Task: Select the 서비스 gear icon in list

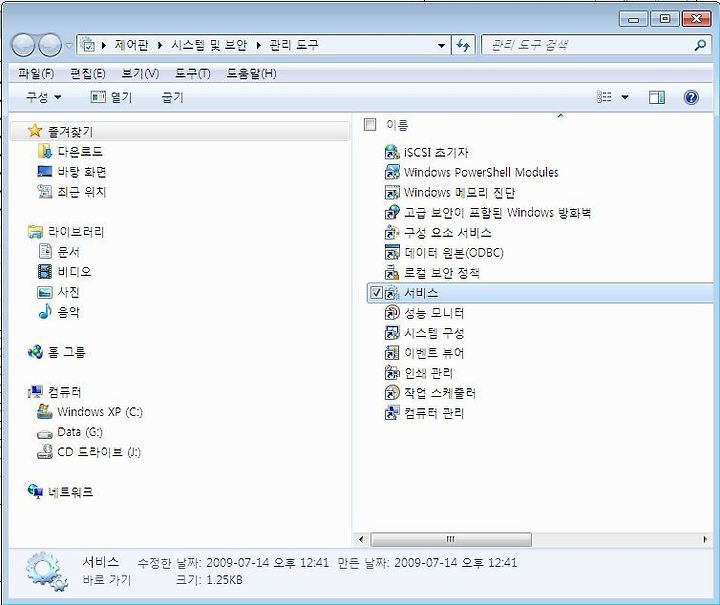Action: (x=392, y=293)
